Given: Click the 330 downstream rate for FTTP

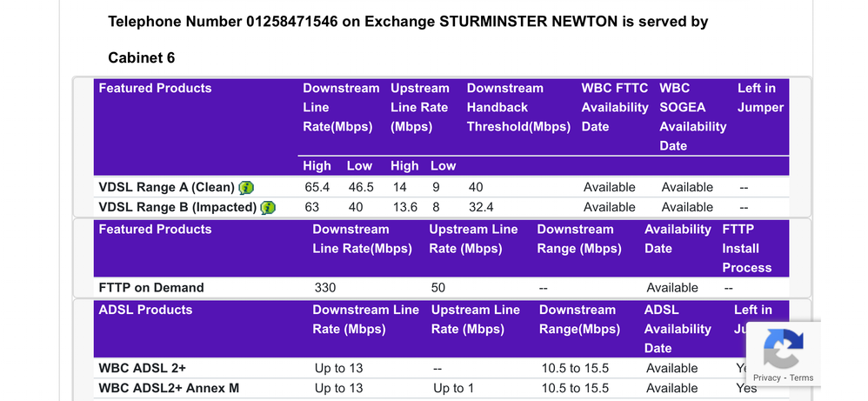Looking at the screenshot, I should point(324,288).
